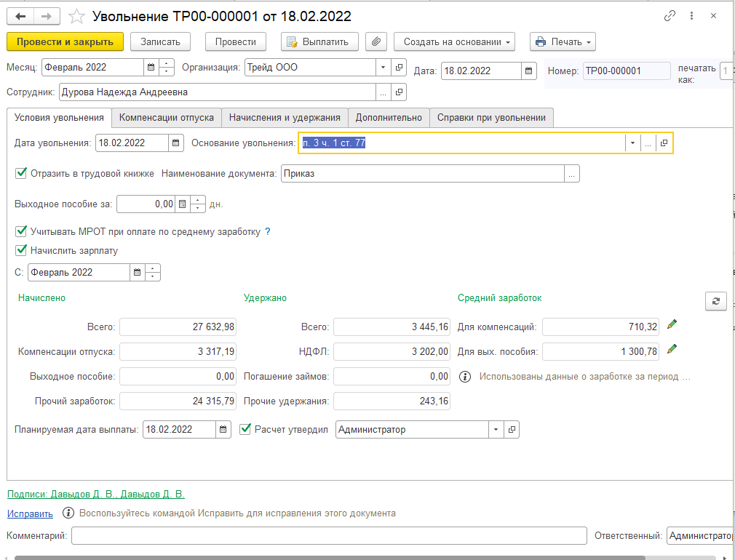Edit severance pay average earnings pencil icon
This screenshot has width=735, height=560.
point(672,349)
